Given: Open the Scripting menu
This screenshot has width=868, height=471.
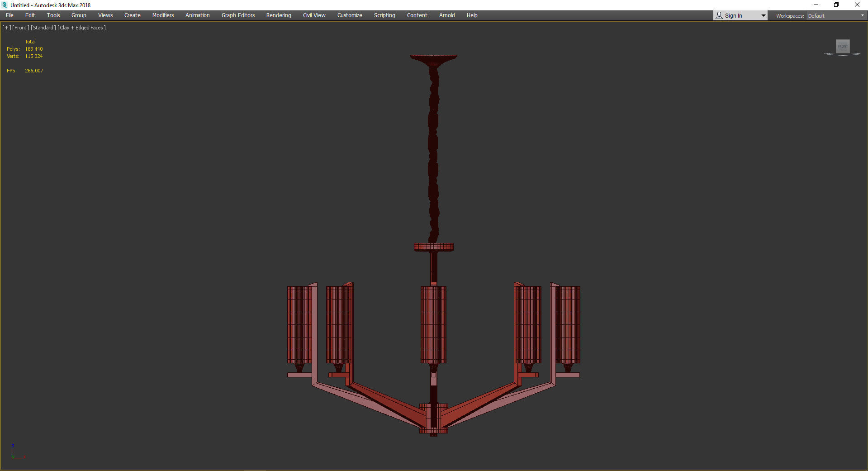Looking at the screenshot, I should 384,15.
